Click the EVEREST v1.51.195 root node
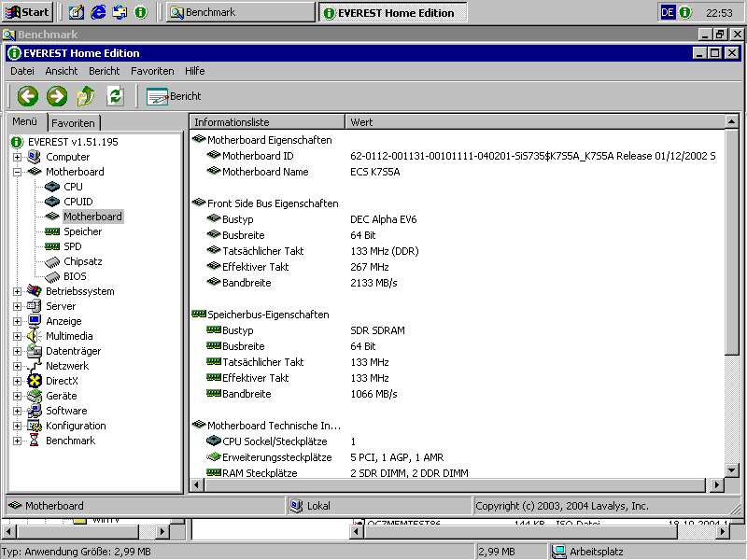 coord(73,142)
